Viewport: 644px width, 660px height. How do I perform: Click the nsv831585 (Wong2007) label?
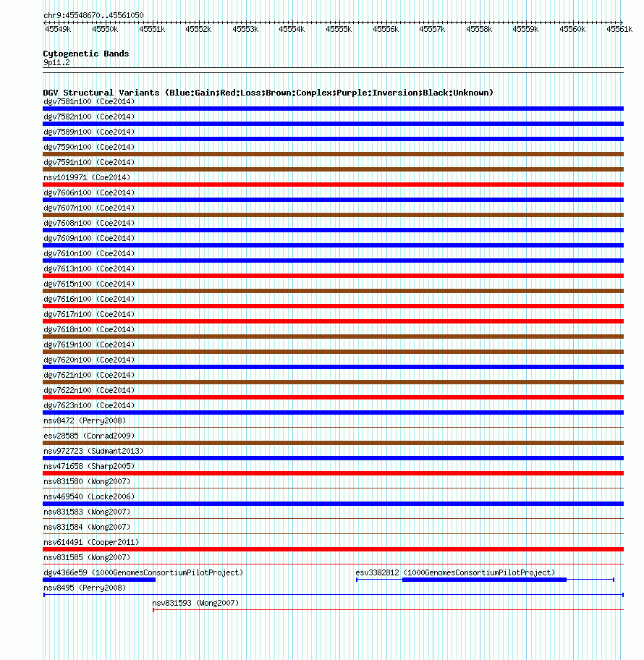click(x=87, y=557)
